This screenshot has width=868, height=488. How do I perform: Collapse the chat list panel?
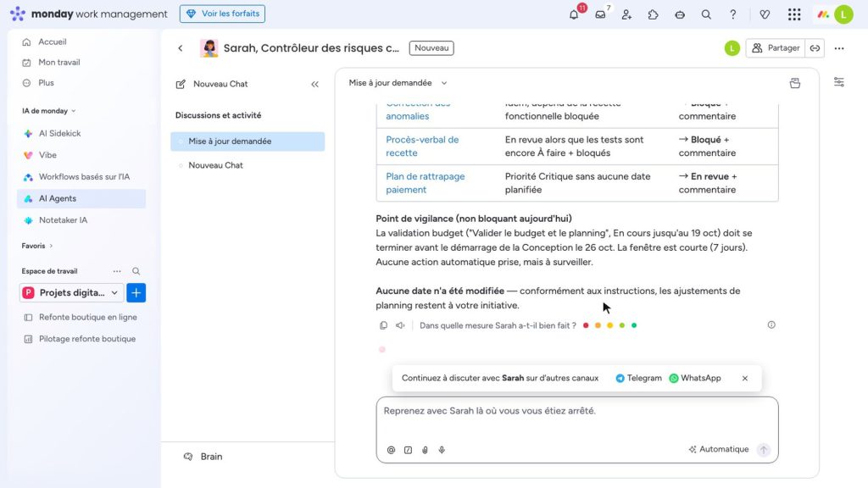[315, 84]
